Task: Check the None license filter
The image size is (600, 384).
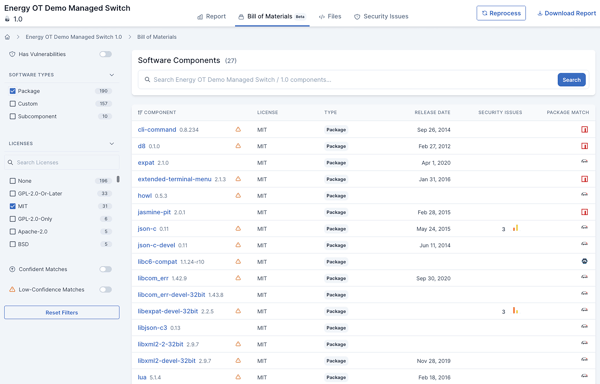Action: coord(13,181)
